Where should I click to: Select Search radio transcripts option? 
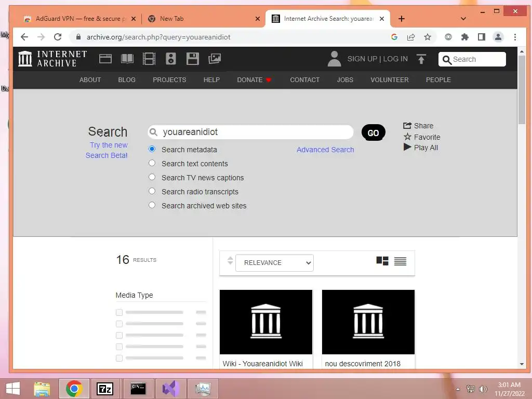pos(152,191)
